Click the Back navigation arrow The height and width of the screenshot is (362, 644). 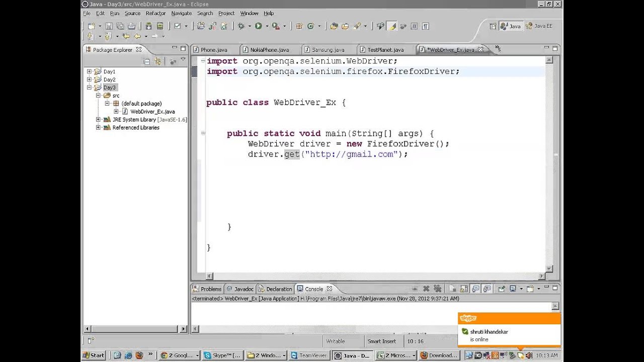pos(137,36)
